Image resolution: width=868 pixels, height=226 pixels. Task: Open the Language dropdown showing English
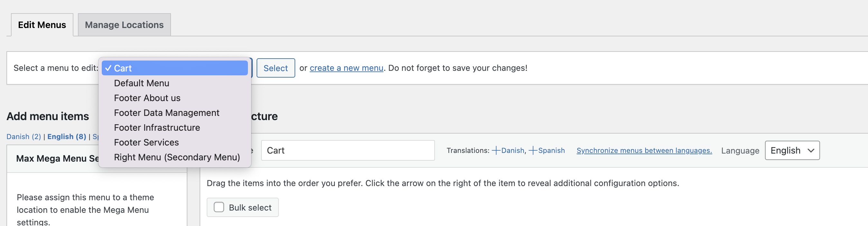pos(792,151)
